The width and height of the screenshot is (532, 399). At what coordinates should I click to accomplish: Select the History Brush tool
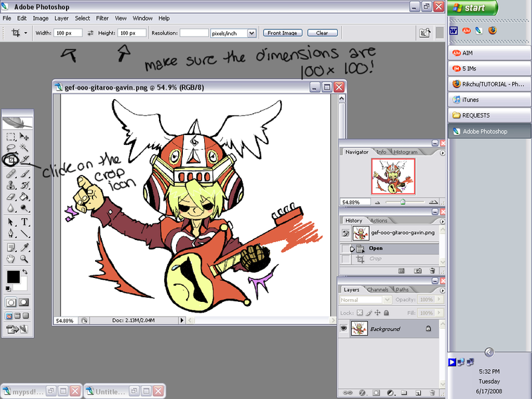click(x=24, y=186)
